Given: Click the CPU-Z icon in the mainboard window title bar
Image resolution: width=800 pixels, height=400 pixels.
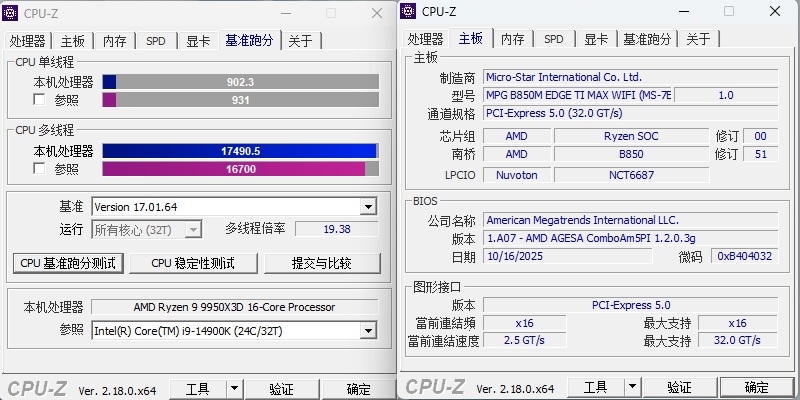Looking at the screenshot, I should pos(409,11).
